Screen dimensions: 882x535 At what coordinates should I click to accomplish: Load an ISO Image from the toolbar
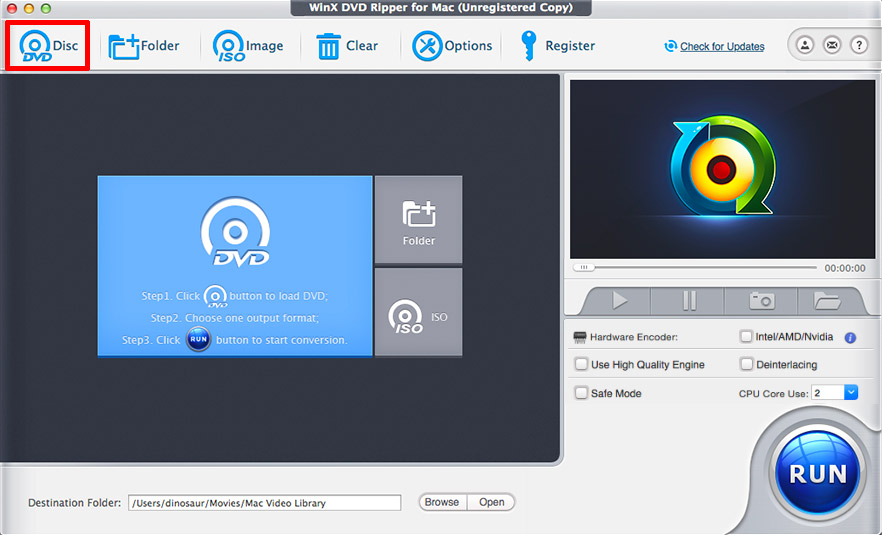coord(248,46)
